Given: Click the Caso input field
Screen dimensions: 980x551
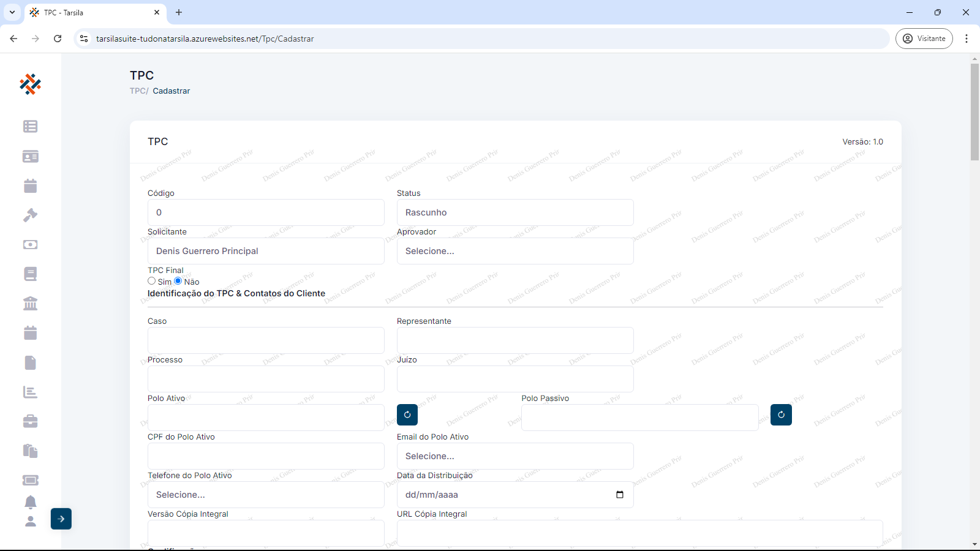Looking at the screenshot, I should click(x=265, y=340).
